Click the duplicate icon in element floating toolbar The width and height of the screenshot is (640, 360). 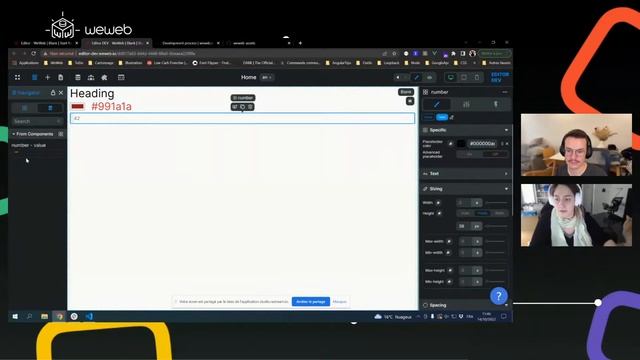click(x=242, y=107)
